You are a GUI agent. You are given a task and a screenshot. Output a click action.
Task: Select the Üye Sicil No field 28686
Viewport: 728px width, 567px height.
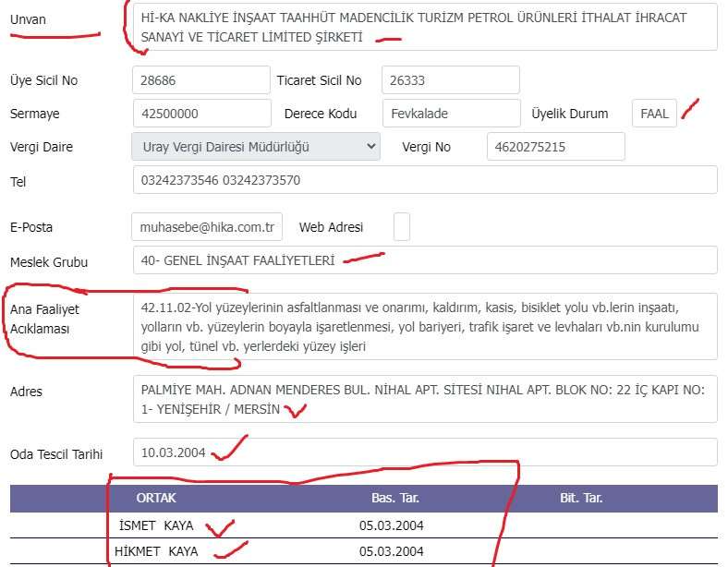coord(201,79)
